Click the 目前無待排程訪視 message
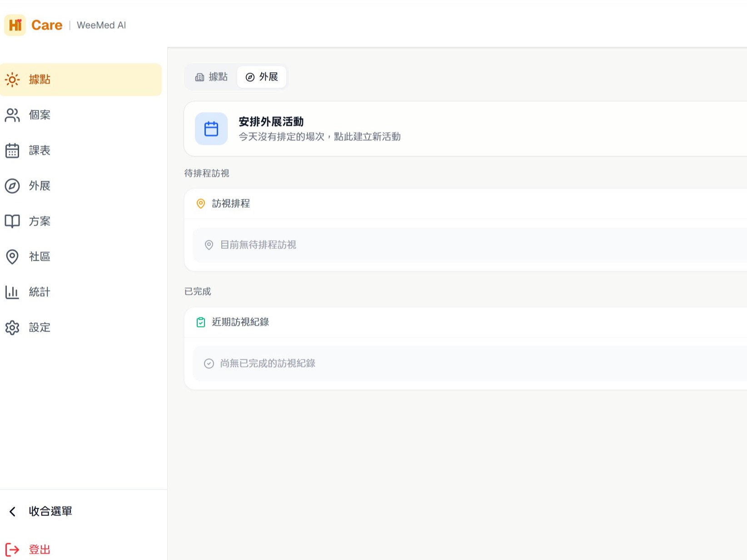The width and height of the screenshot is (747, 560). coord(258,245)
